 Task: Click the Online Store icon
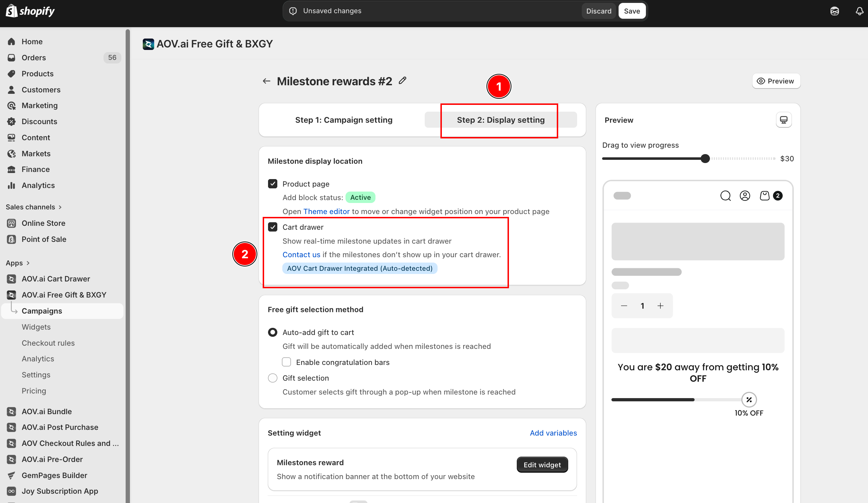click(x=11, y=223)
